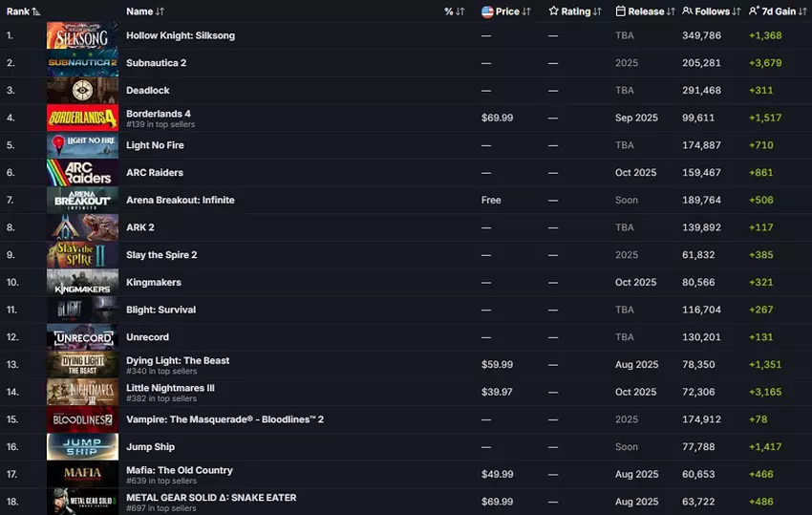Open Mafia: The Old Country page

point(180,470)
